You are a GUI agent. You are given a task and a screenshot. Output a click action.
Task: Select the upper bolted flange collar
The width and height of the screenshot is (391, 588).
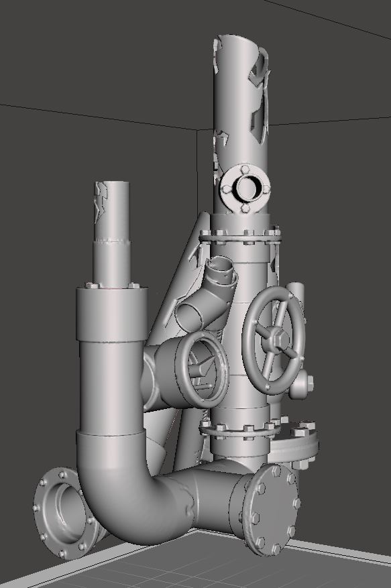(x=240, y=237)
